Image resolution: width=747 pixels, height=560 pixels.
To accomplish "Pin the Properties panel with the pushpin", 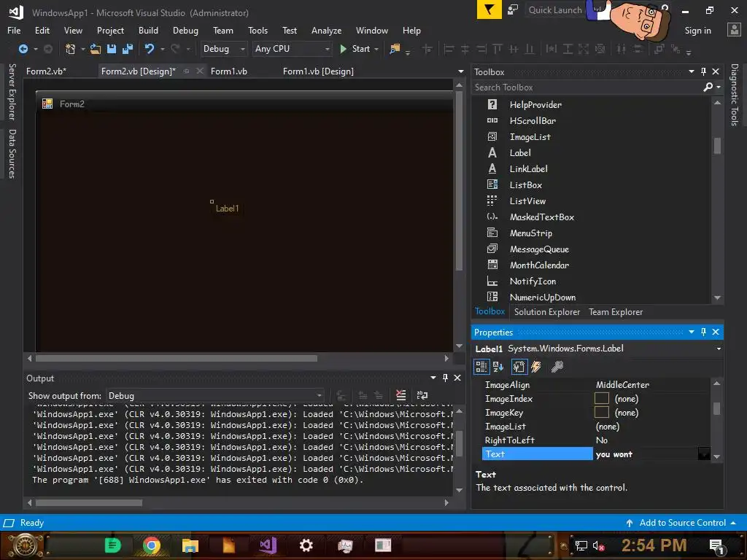I will point(703,332).
